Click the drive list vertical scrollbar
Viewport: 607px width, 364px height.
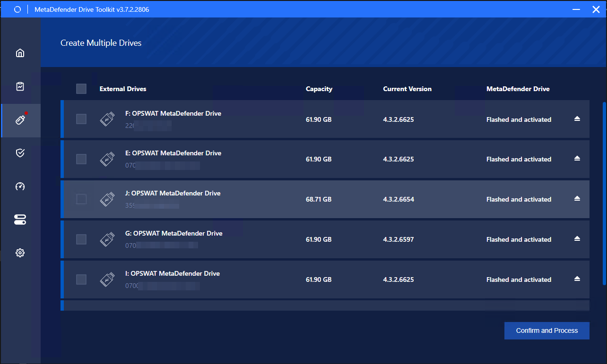604,194
